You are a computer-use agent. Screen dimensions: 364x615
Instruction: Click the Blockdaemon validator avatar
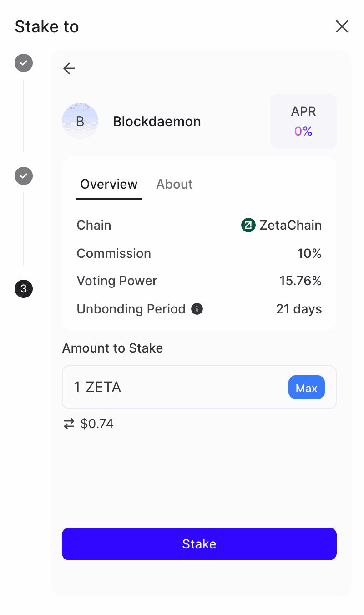(80, 121)
